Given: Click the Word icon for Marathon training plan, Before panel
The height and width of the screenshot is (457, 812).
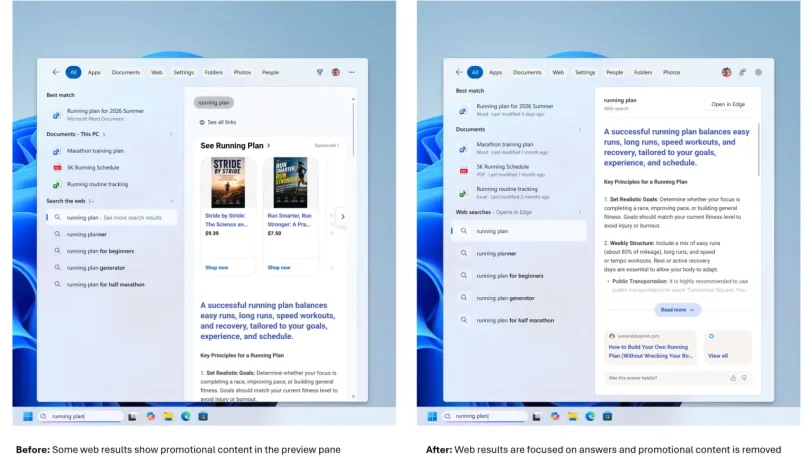Looking at the screenshot, I should [56, 151].
